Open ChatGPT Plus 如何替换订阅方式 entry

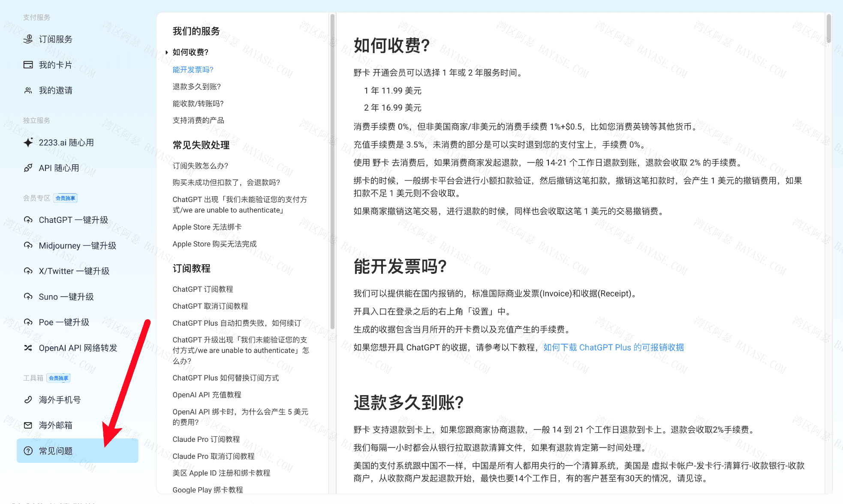226,378
